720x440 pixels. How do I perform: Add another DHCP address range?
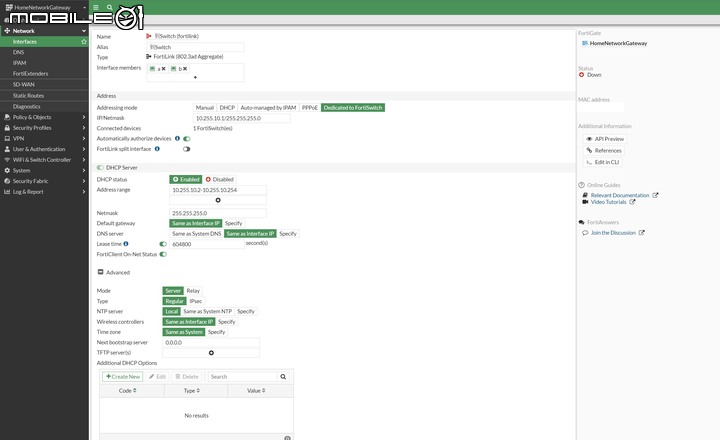[218, 200]
